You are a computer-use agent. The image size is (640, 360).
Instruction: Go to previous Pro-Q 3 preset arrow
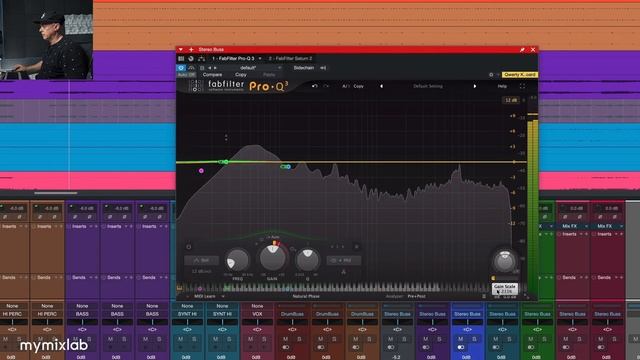[382, 86]
